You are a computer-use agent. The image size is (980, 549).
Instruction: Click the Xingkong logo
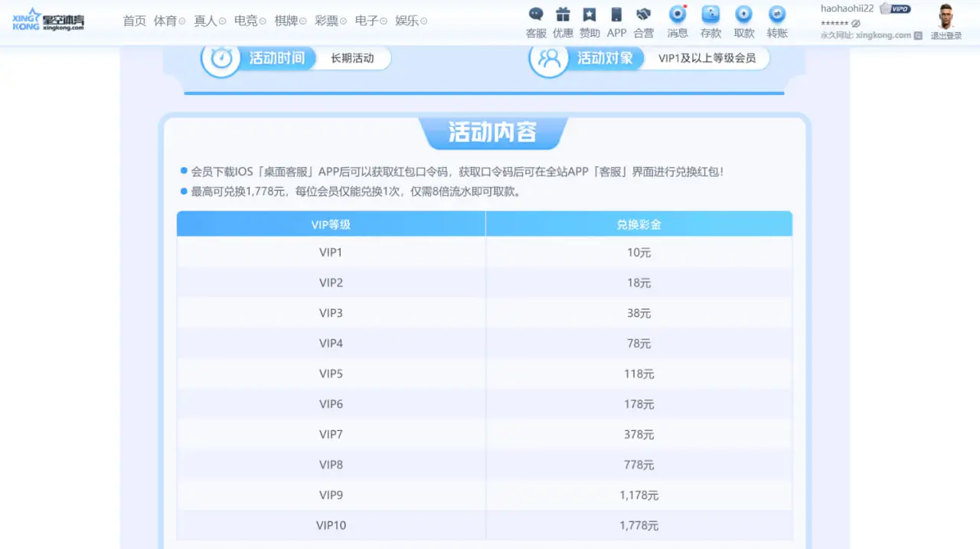pyautogui.click(x=48, y=19)
